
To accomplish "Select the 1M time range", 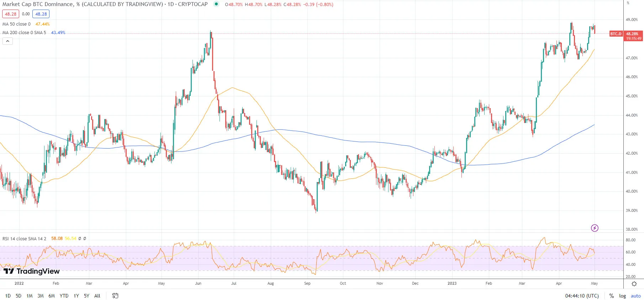I will point(30,296).
